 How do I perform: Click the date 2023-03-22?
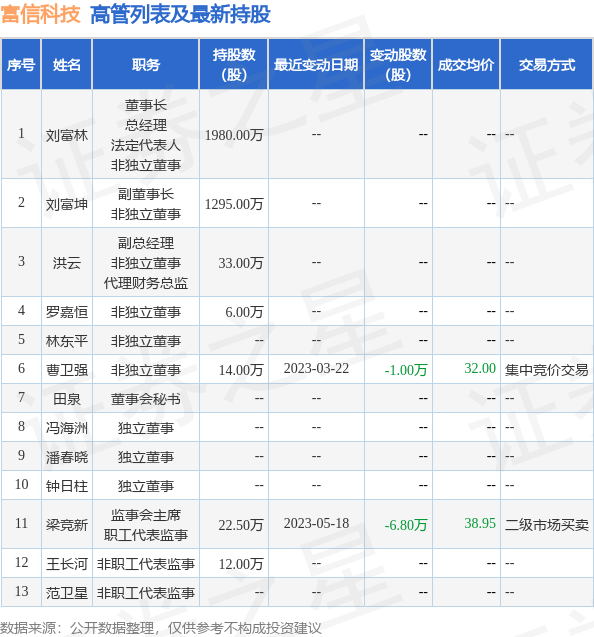coord(316,368)
